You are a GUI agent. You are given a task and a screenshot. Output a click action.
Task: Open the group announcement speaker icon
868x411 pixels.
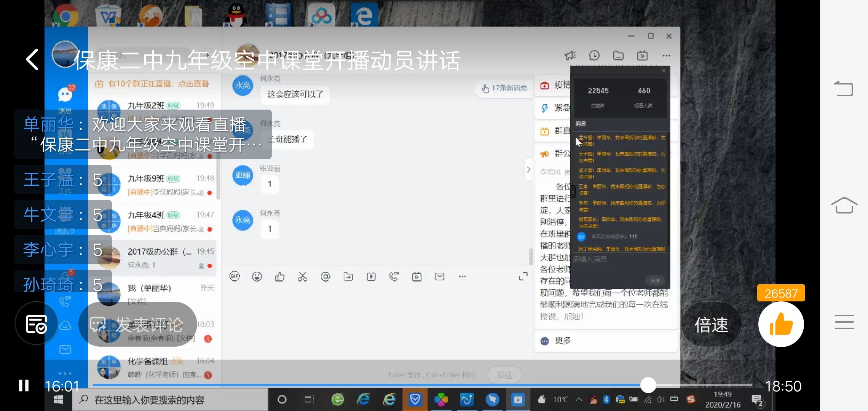570,56
